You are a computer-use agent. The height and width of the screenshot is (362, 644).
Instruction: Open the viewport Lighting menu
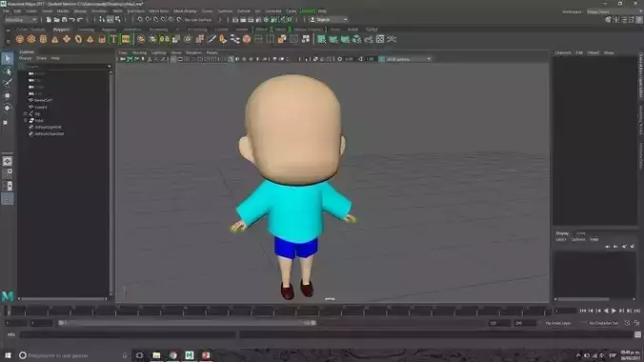[158, 52]
